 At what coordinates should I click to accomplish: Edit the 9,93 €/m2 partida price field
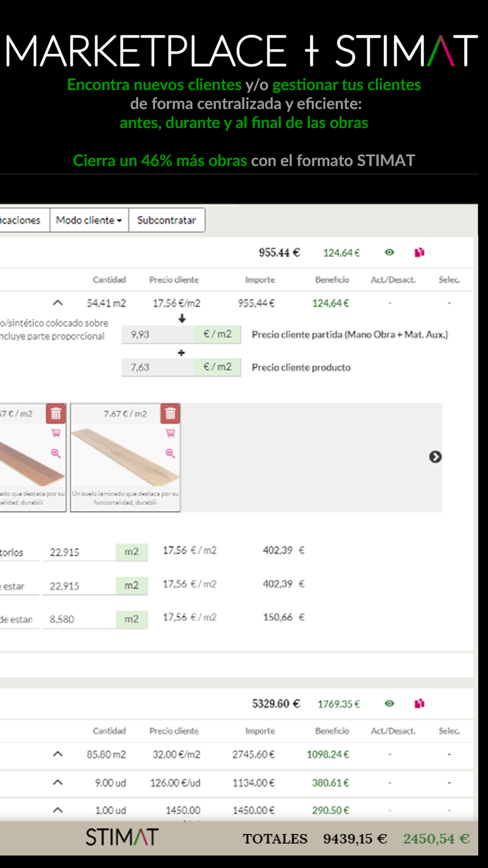158,335
